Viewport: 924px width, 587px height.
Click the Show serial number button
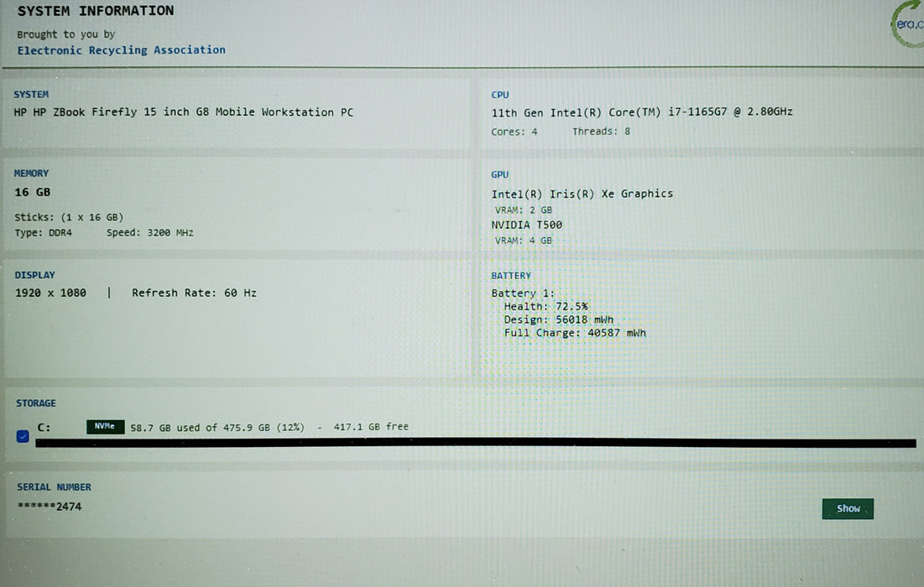(848, 509)
